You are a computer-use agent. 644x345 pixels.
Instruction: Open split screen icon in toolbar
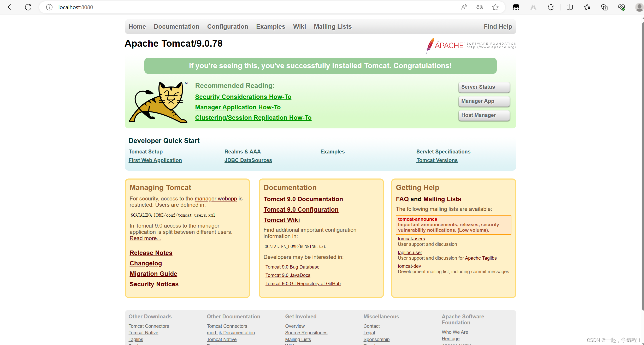tap(570, 7)
